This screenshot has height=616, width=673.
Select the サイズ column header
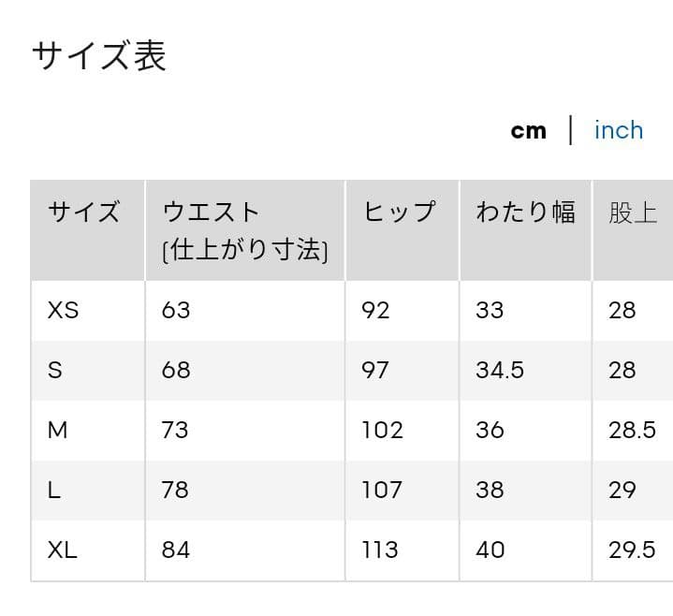(83, 212)
